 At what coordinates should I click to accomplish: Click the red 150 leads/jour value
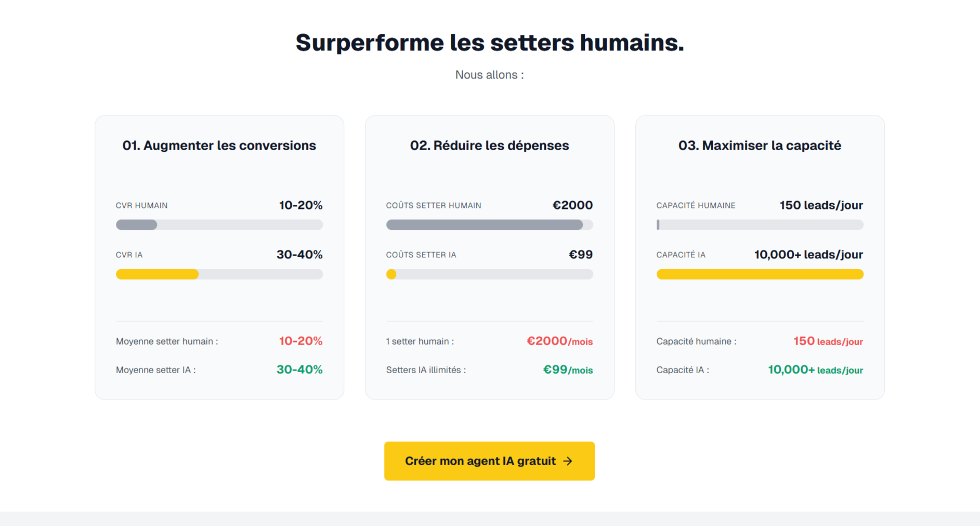[x=828, y=341]
